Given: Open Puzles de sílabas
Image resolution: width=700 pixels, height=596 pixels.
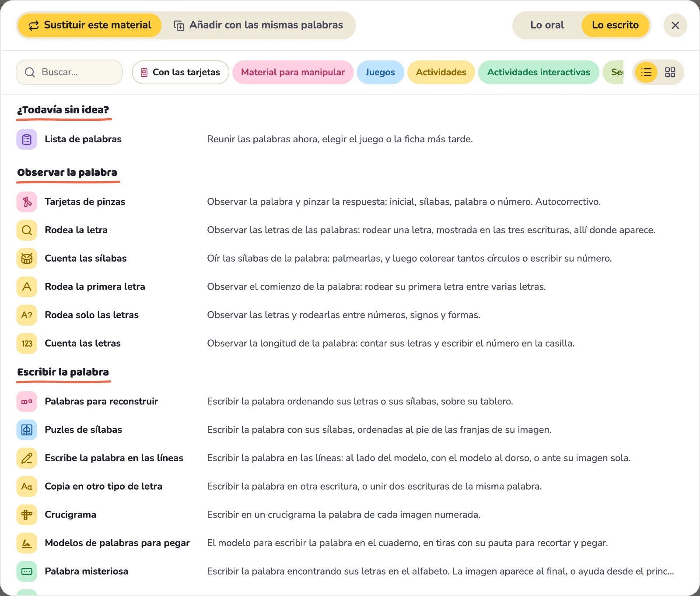Looking at the screenshot, I should click(350, 430).
